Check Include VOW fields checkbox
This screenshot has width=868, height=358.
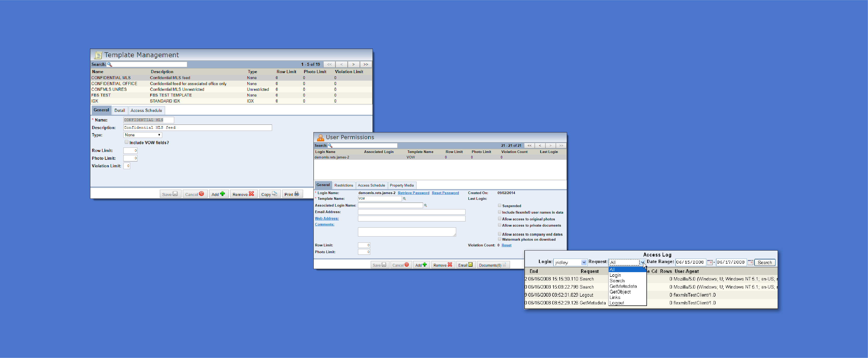pos(126,142)
